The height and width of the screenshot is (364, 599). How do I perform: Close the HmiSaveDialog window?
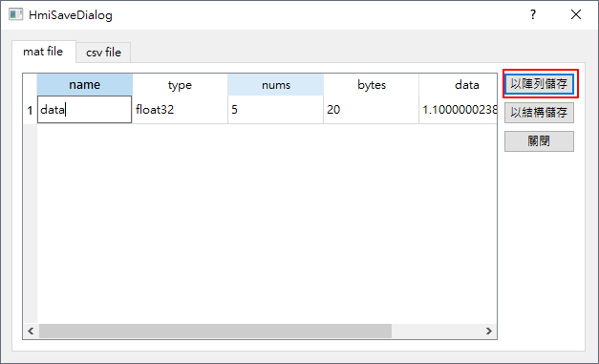click(576, 15)
